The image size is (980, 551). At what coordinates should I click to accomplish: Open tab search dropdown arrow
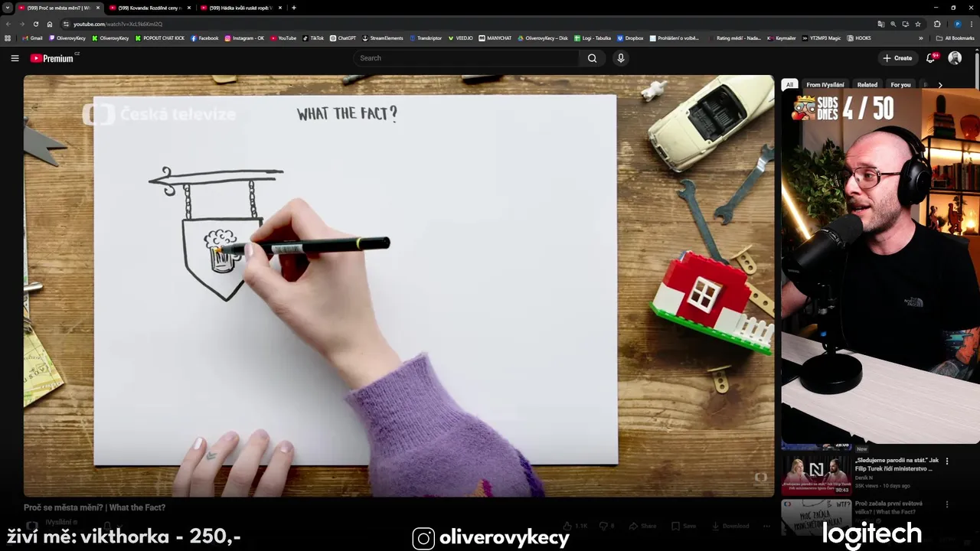(x=8, y=8)
